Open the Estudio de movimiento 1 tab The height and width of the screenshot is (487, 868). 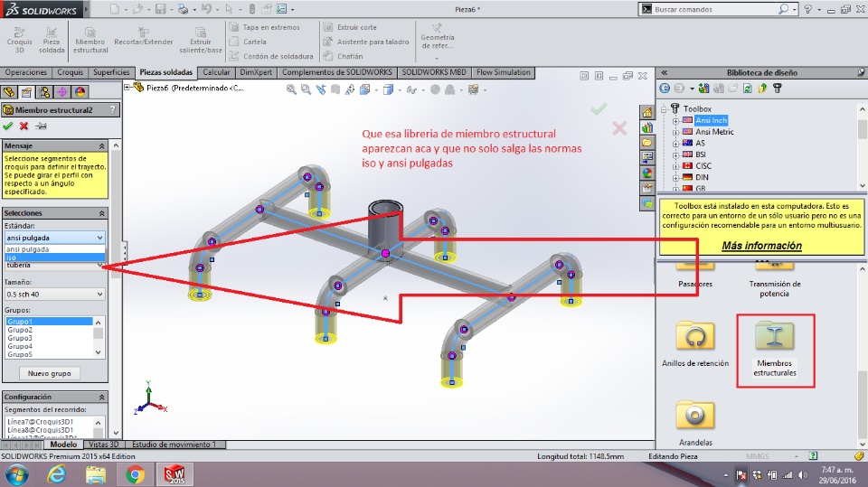coord(175,445)
